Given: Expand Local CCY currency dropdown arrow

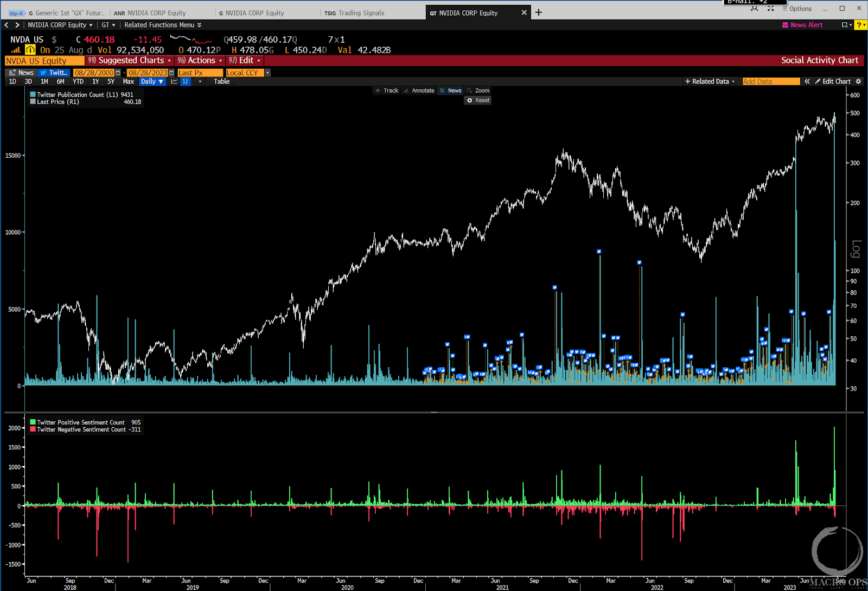Looking at the screenshot, I should 267,73.
